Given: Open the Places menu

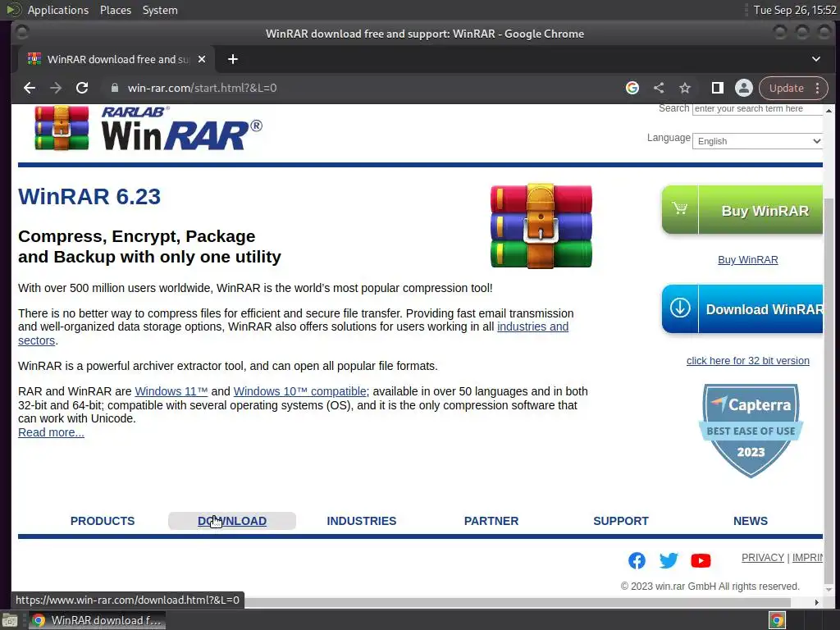Looking at the screenshot, I should coord(116,10).
